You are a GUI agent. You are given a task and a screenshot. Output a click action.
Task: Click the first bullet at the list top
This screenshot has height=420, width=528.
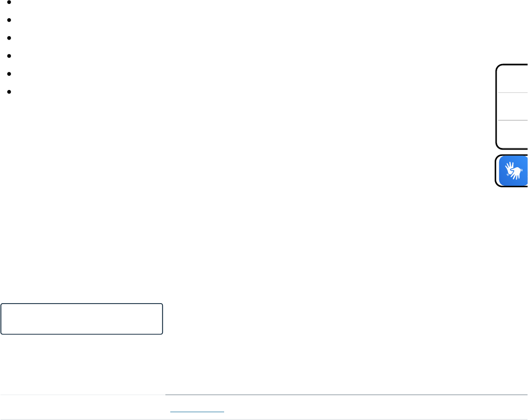click(x=9, y=2)
